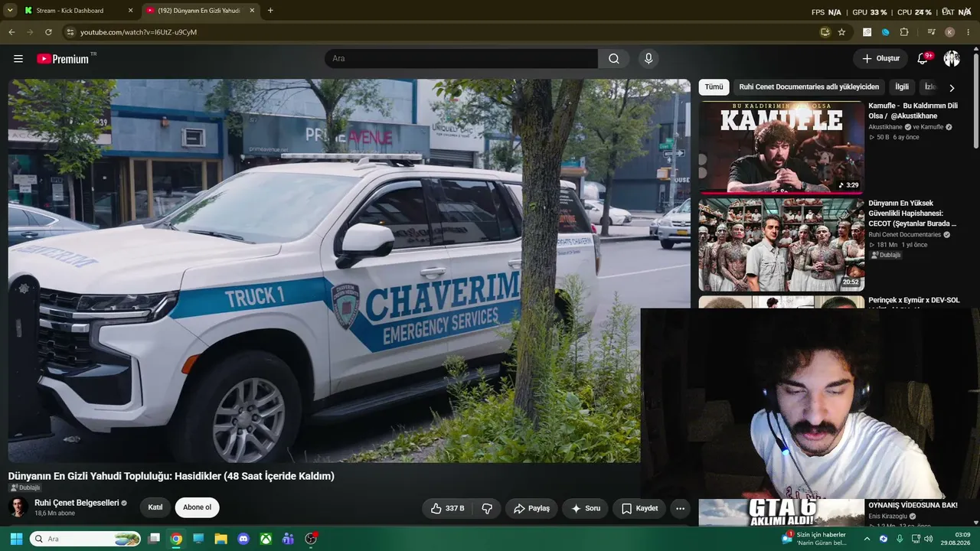Image resolution: width=980 pixels, height=551 pixels.
Task: Click the Windows taskbar search box
Action: (87, 539)
